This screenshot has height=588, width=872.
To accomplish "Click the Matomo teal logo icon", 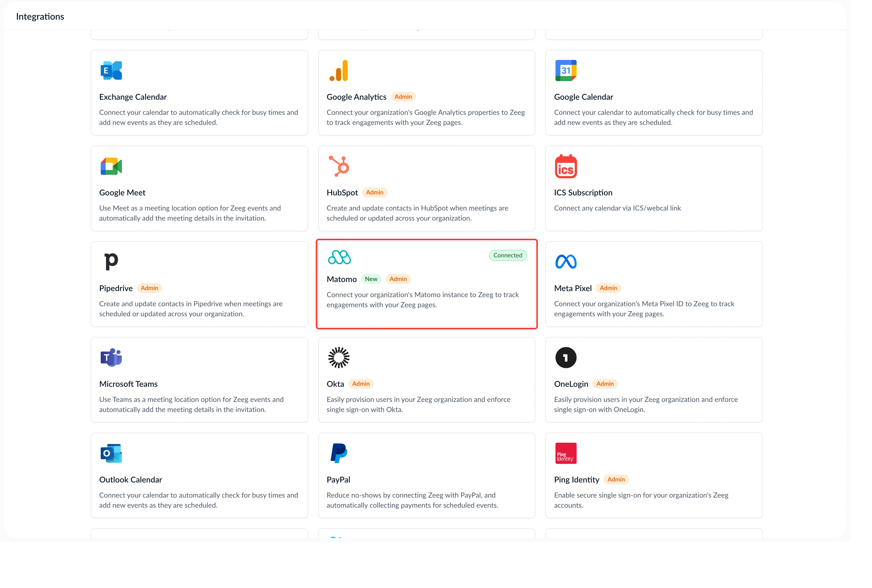I will click(x=339, y=257).
